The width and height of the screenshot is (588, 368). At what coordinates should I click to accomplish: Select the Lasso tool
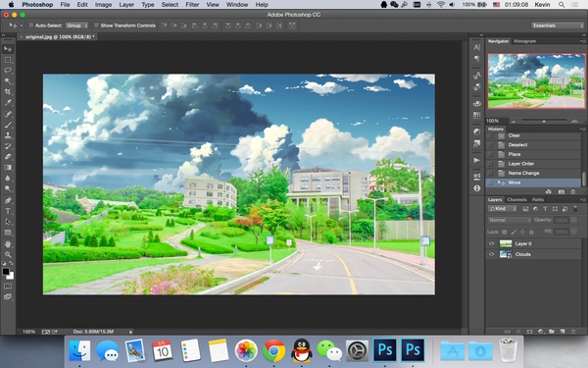click(x=8, y=71)
